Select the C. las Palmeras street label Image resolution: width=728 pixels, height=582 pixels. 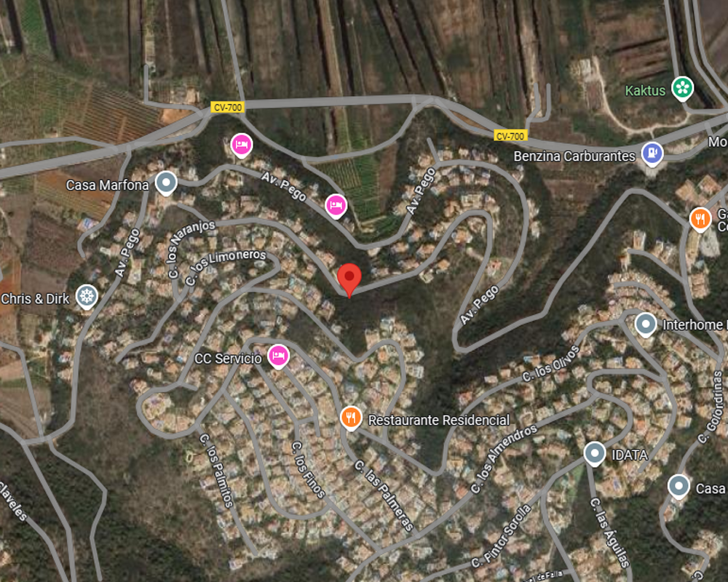[384, 495]
